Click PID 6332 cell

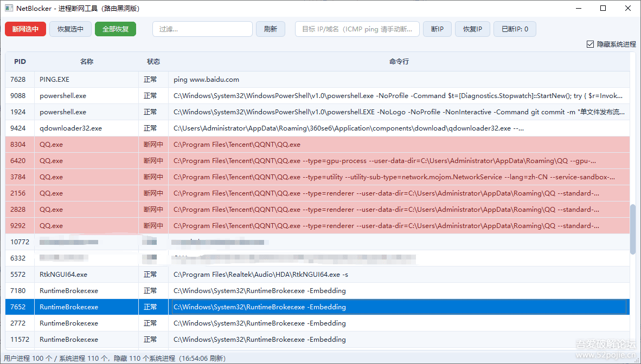point(20,258)
